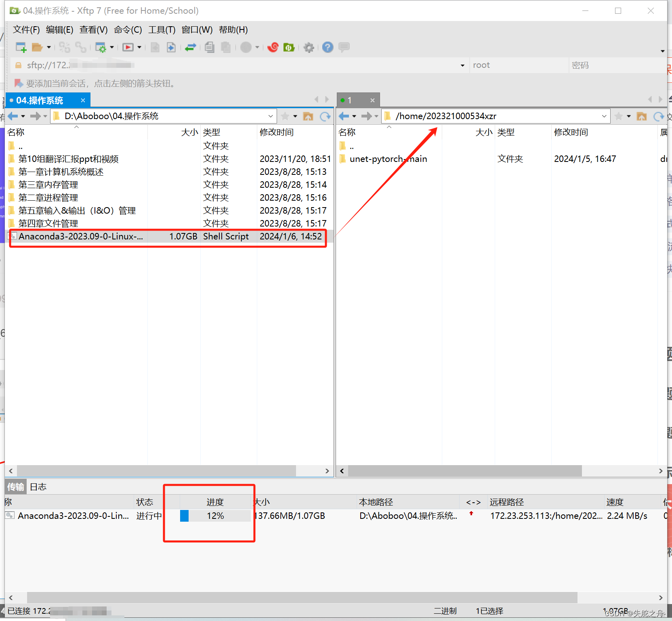The width and height of the screenshot is (672, 621).
Task: Click the transfer panel horizontal scrollbar
Action: click(302, 598)
